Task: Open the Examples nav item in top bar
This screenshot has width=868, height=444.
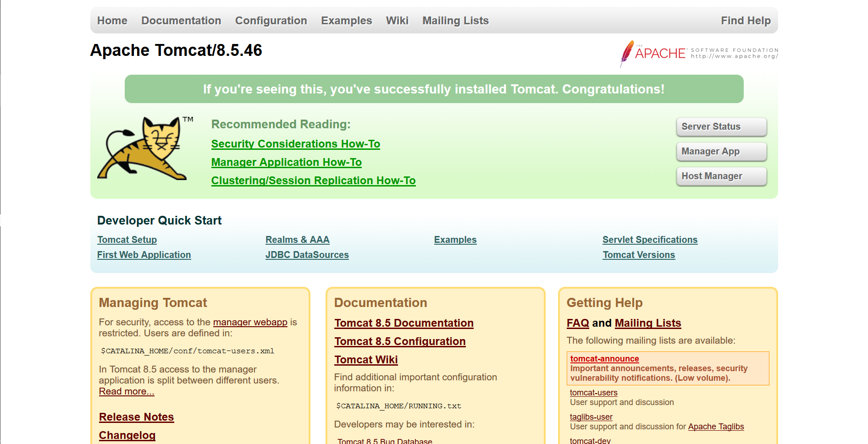Action: (x=347, y=21)
